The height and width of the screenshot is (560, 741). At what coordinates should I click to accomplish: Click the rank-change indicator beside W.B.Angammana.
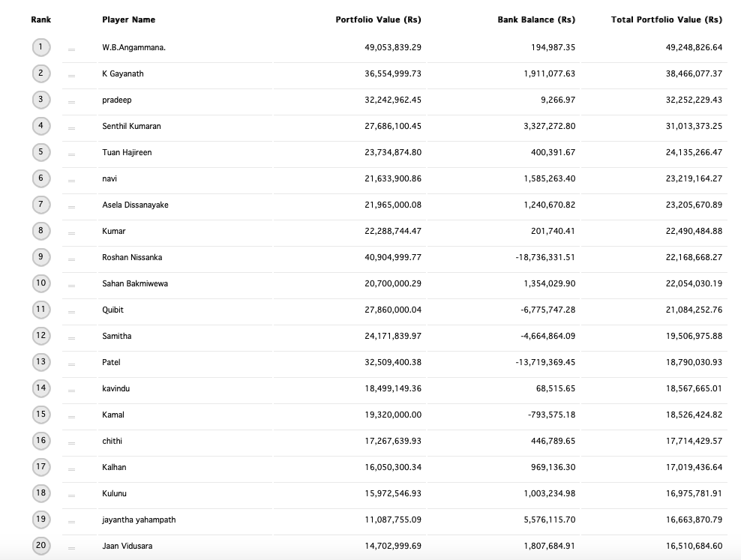(x=71, y=49)
